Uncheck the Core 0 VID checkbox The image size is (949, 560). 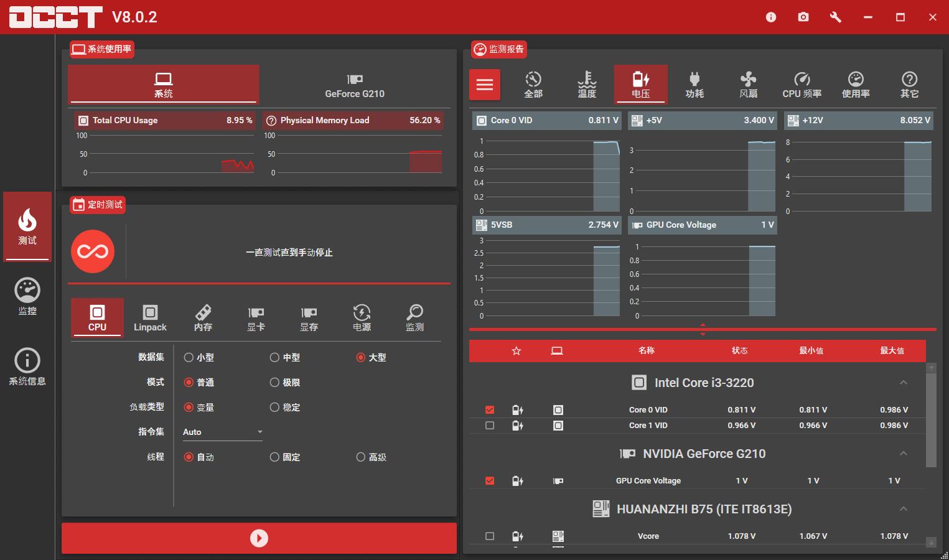[x=490, y=409]
